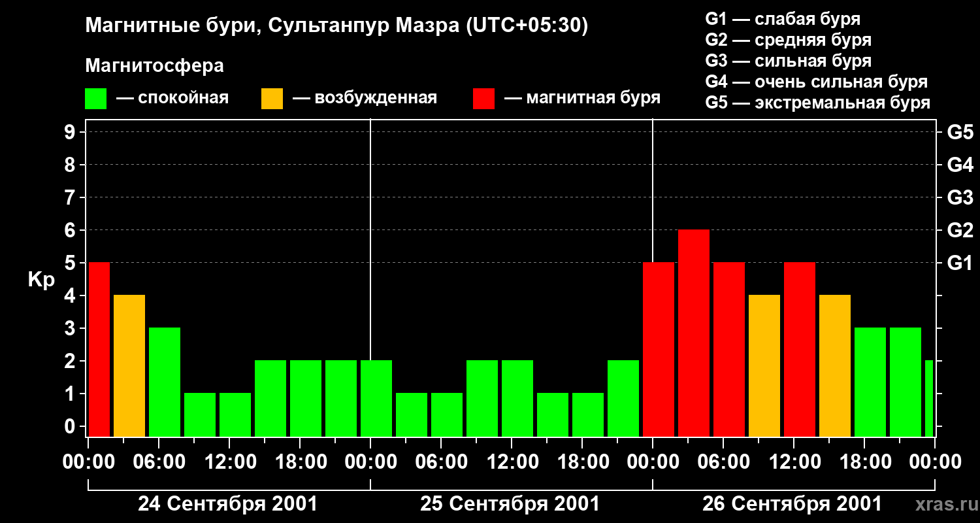Click the date label '24 Сентября 2001'
The width and height of the screenshot is (980, 523).
point(227,504)
